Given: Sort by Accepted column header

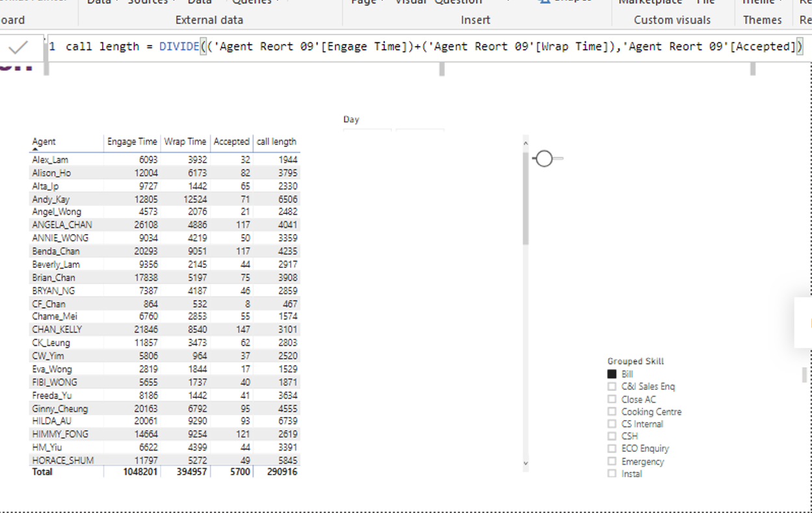Looking at the screenshot, I should [x=231, y=142].
